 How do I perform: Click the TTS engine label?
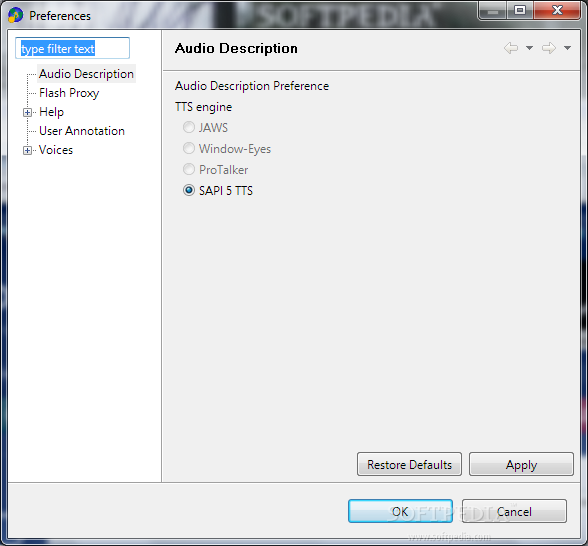204,107
